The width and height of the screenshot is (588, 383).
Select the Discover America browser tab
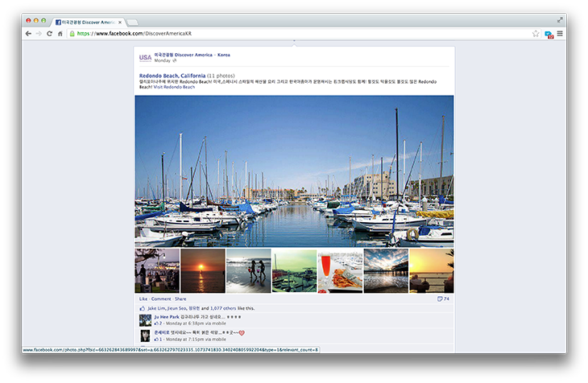87,22
